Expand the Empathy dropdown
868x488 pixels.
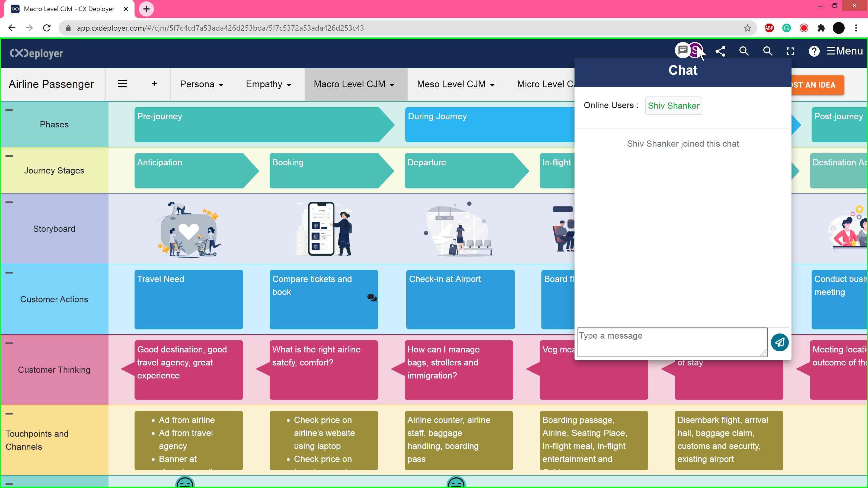[268, 84]
